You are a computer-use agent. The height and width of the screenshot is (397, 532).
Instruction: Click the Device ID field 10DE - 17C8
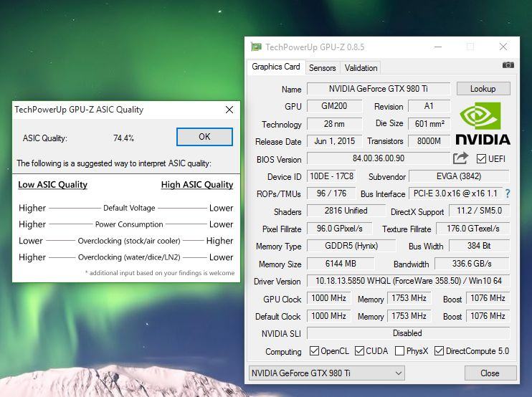coord(331,176)
